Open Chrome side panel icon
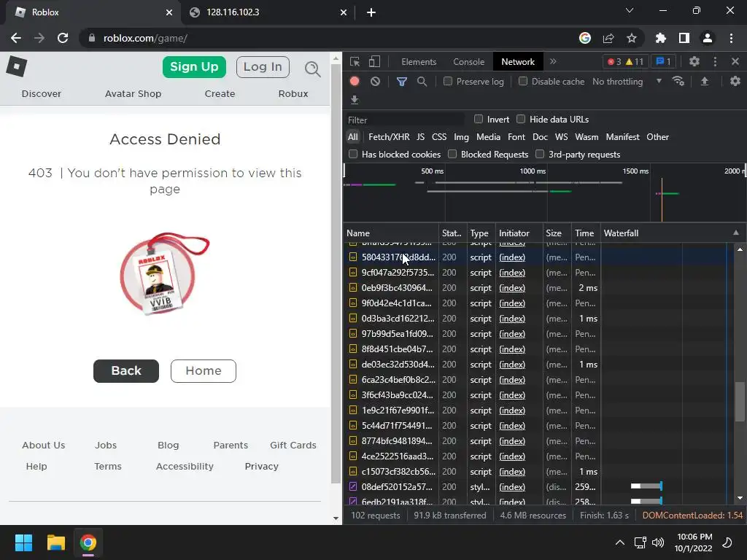 tap(684, 38)
